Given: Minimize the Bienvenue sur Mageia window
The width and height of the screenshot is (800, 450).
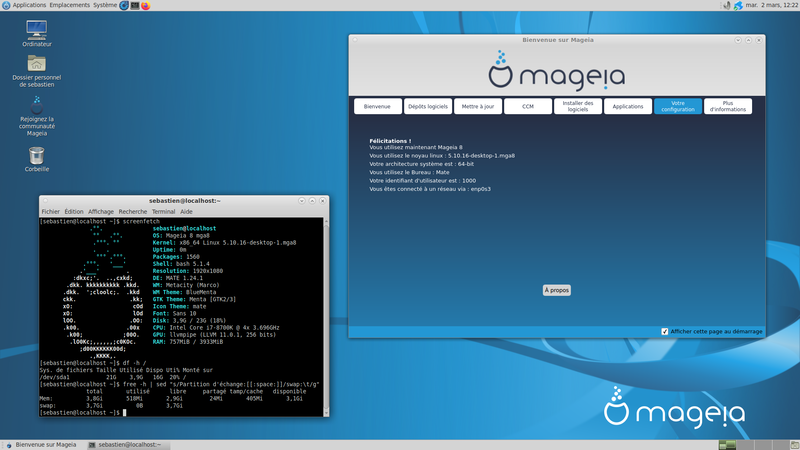Looking at the screenshot, I should (738, 40).
